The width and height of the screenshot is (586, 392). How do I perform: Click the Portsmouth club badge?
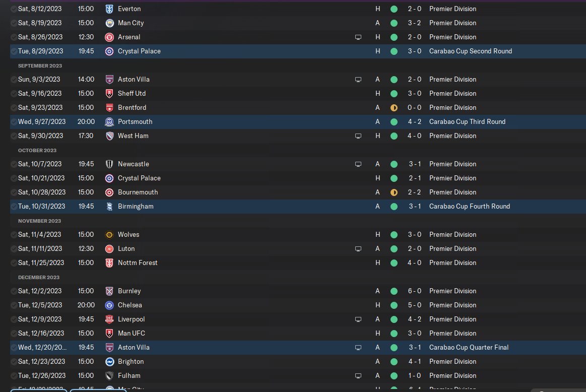click(109, 122)
